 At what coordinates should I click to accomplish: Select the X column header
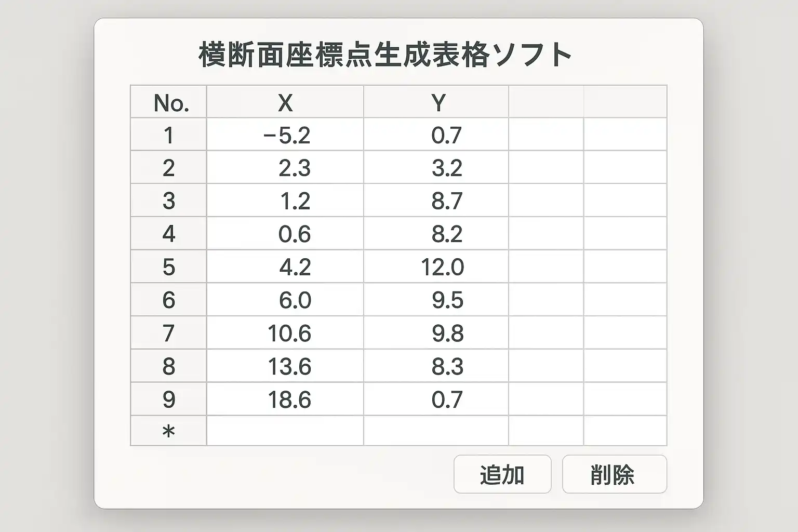[285, 102]
